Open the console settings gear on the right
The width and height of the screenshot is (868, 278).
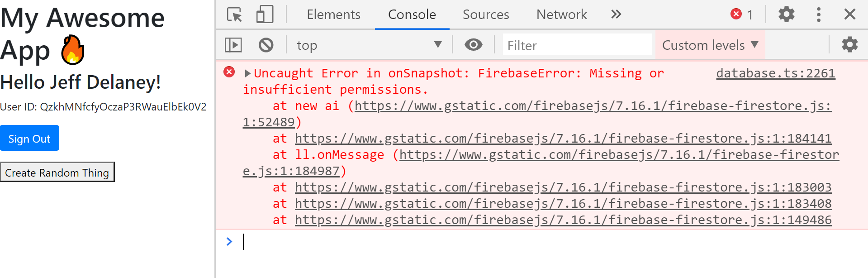[849, 45]
